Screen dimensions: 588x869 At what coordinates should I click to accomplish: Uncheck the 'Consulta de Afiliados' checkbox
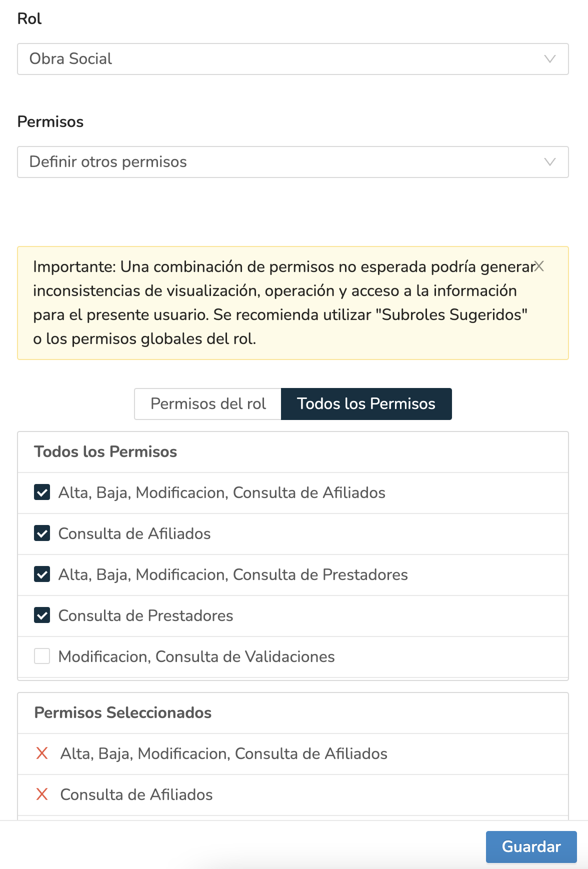42,533
